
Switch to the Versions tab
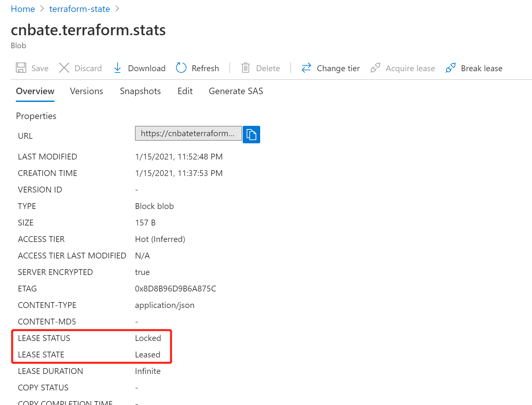[86, 91]
